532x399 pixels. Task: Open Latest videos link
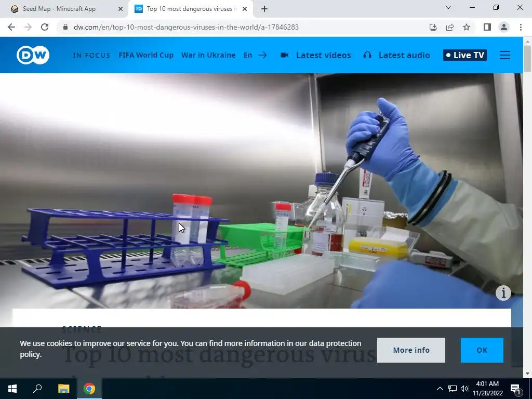tap(323, 55)
